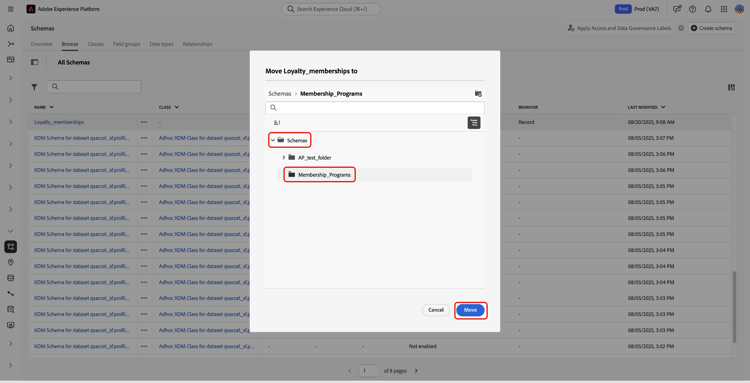Open the location pin sidebar icon

click(x=11, y=263)
